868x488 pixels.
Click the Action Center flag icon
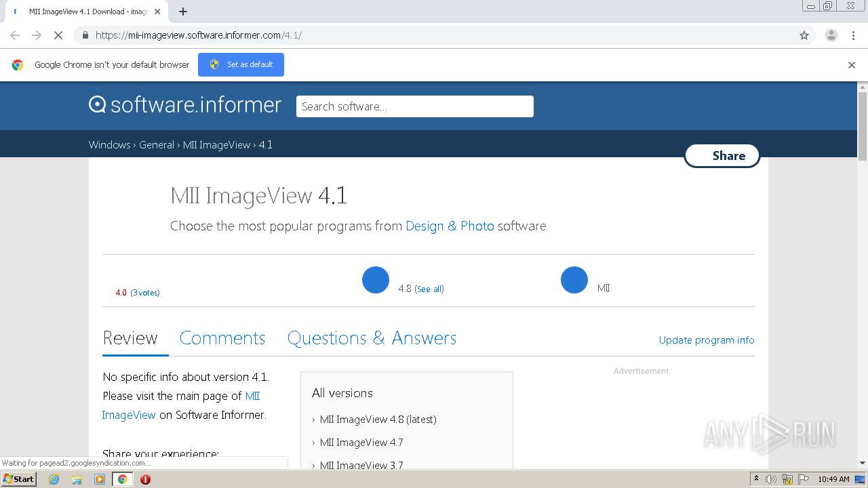[x=804, y=479]
